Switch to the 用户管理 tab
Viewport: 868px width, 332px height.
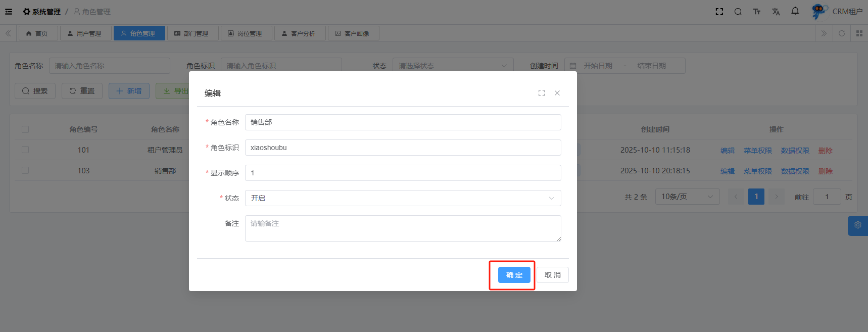point(84,33)
